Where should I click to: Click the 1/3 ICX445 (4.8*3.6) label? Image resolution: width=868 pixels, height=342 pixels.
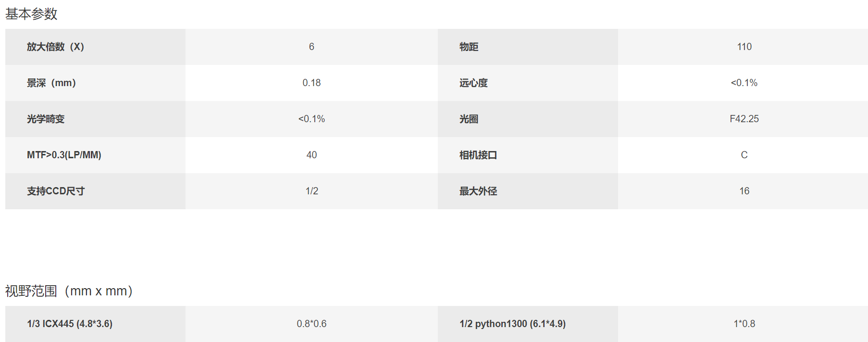70,324
